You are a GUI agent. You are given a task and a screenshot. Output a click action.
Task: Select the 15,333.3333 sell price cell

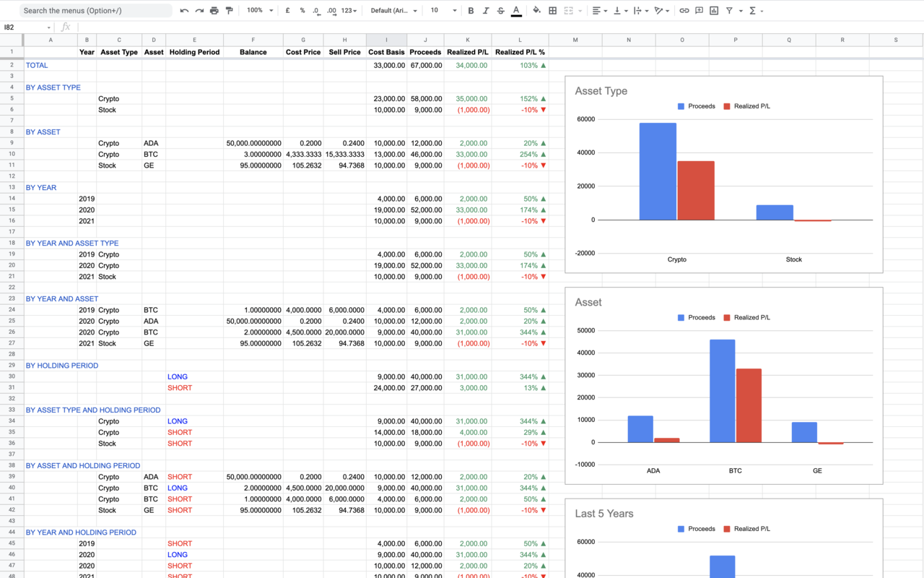(x=344, y=155)
